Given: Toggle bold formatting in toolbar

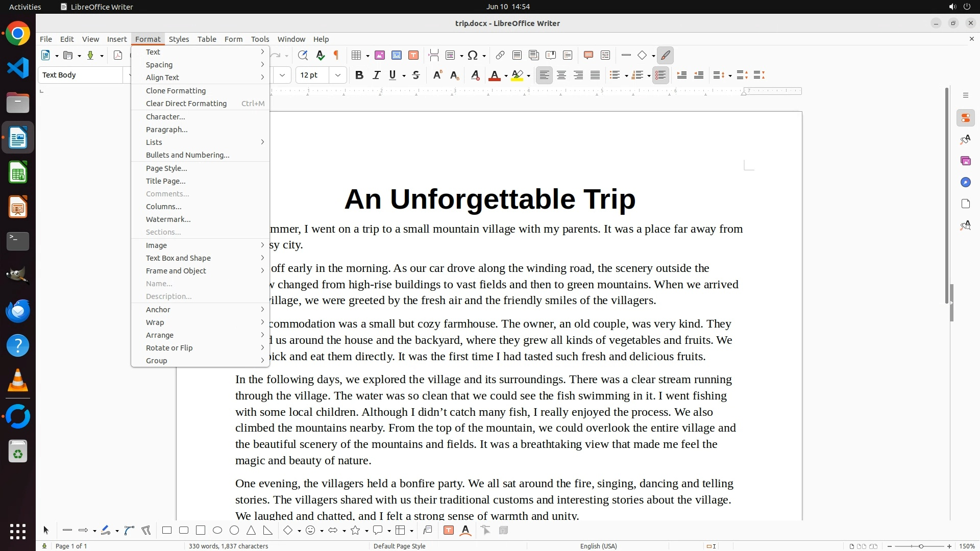Looking at the screenshot, I should point(359,75).
